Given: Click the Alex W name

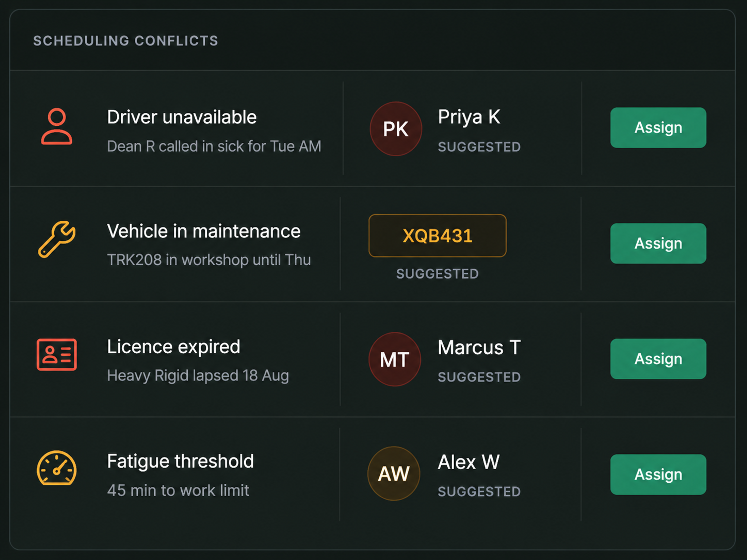Looking at the screenshot, I should point(468,462).
